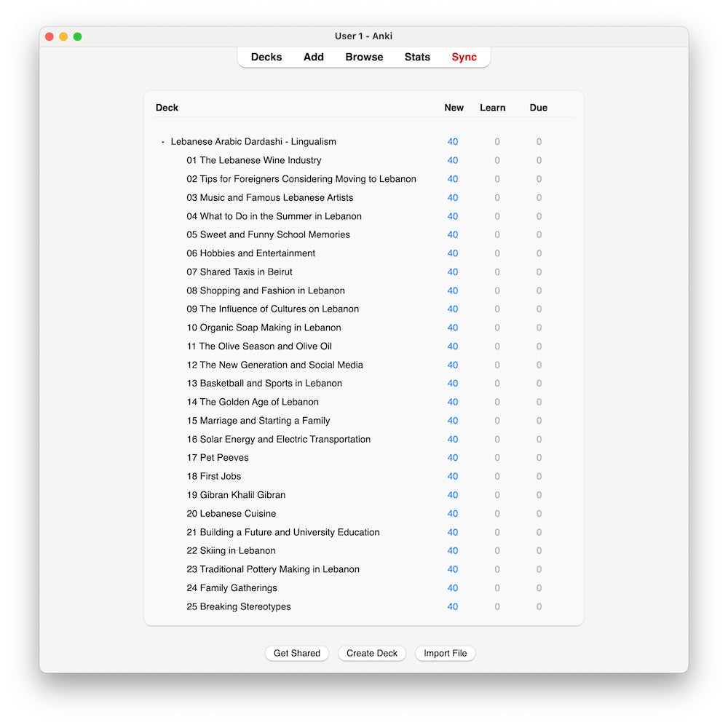Click new count 40 for Pet Peeves deck
The height and width of the screenshot is (725, 728).
click(453, 458)
